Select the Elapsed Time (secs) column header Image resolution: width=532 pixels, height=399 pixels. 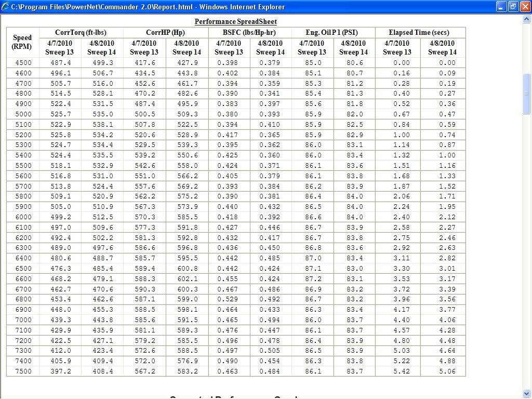click(x=419, y=32)
